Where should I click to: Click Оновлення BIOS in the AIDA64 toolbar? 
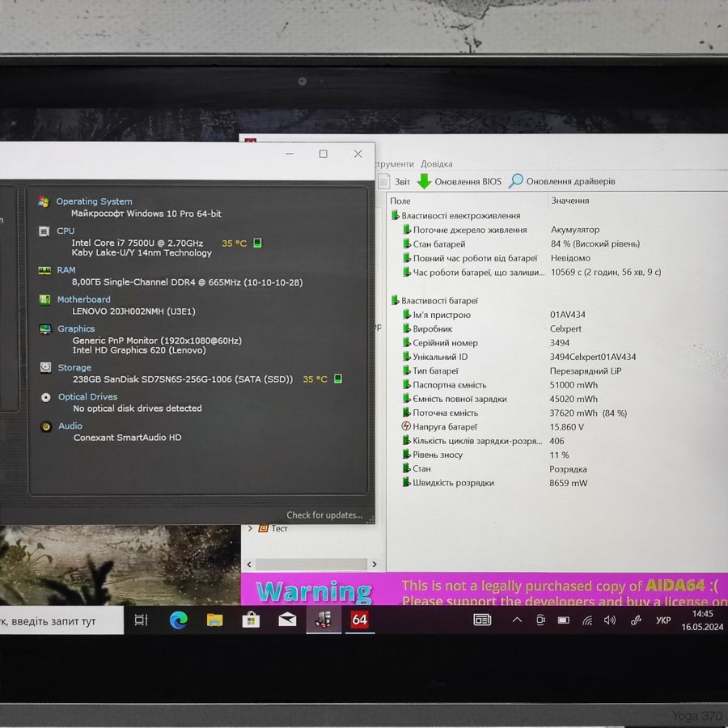click(x=459, y=181)
